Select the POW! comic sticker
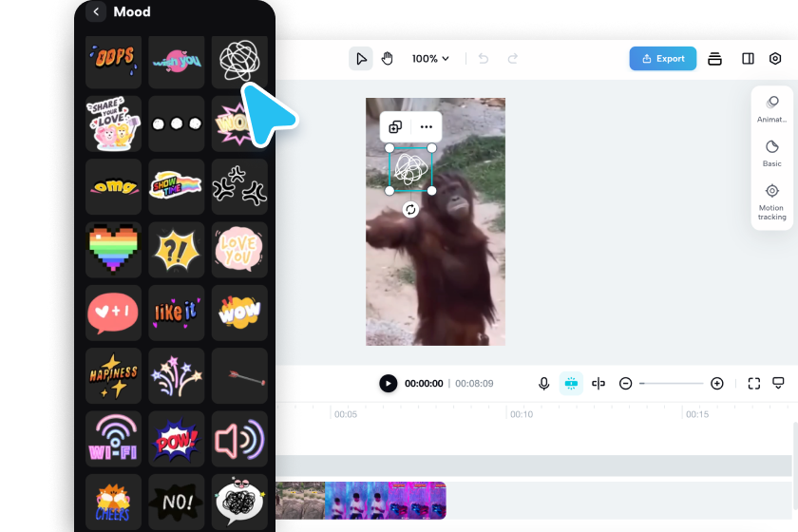 click(177, 439)
